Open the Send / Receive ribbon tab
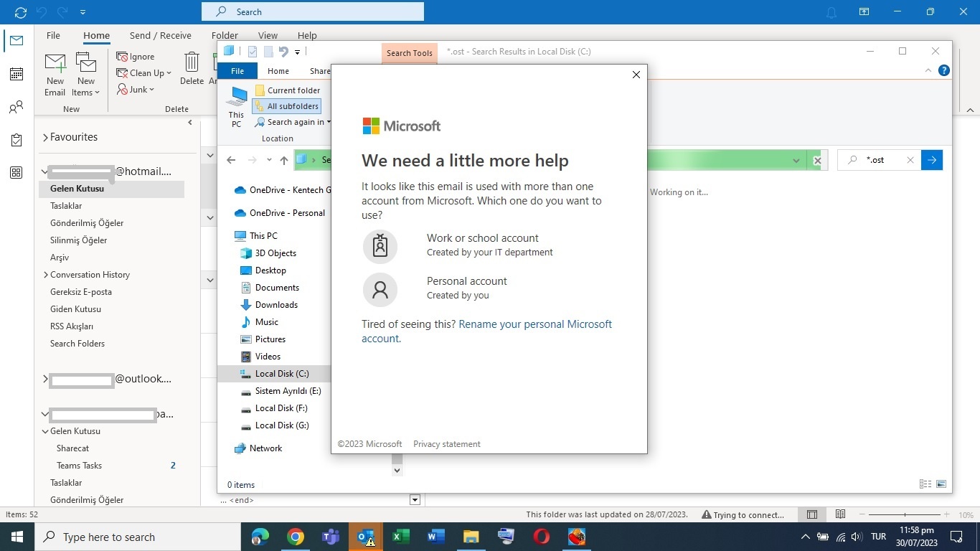The height and width of the screenshot is (551, 980). pyautogui.click(x=160, y=35)
